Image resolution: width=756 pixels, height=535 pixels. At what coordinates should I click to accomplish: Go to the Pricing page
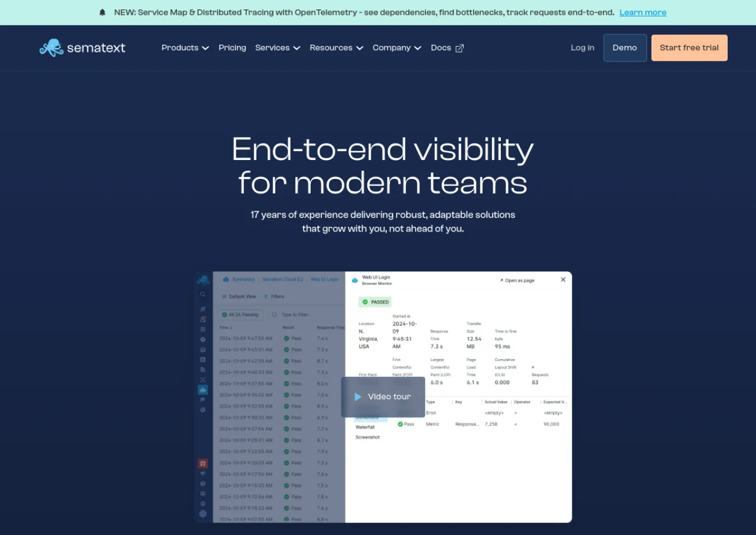pyautogui.click(x=232, y=48)
